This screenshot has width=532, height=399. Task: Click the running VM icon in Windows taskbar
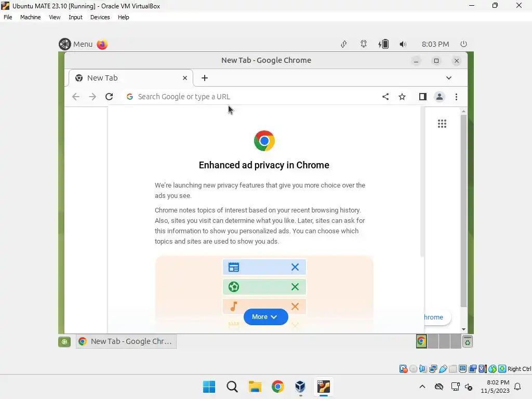[x=324, y=387]
